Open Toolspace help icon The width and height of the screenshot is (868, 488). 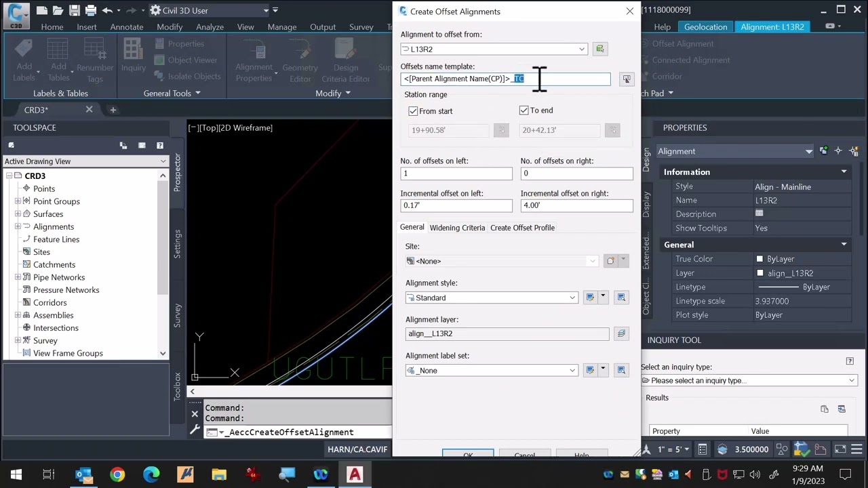coord(160,145)
